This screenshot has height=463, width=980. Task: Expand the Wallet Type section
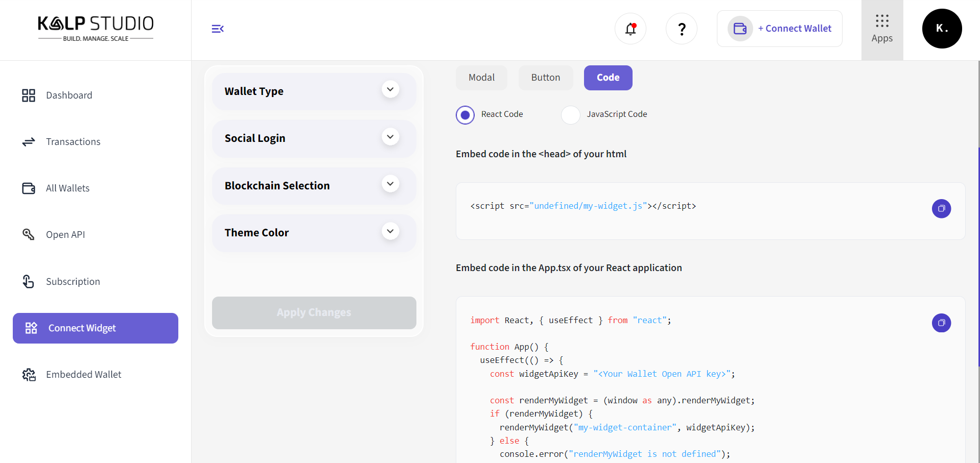(390, 90)
